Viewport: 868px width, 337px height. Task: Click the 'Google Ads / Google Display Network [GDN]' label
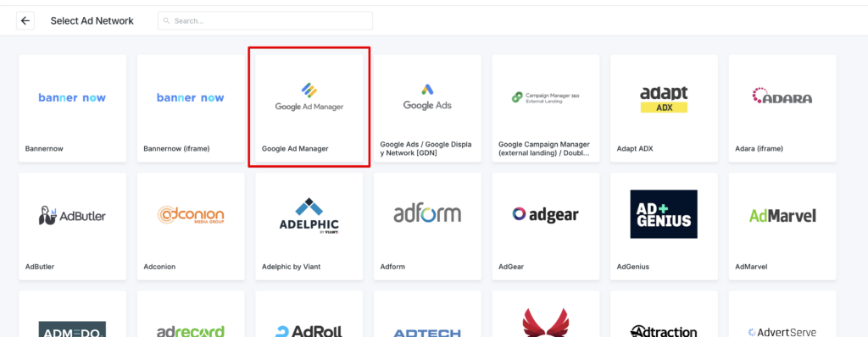[x=426, y=149]
